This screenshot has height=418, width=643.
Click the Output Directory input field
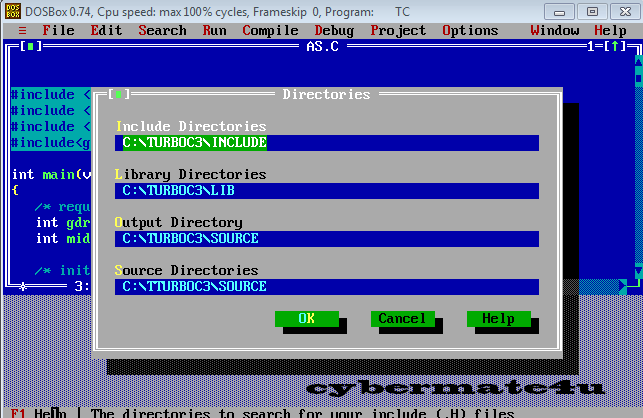(327, 239)
